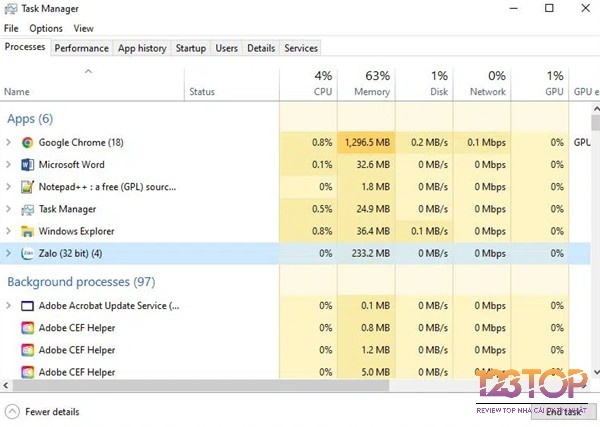Click the End task button
Viewport: 600px width, 427px height.
pos(564,412)
